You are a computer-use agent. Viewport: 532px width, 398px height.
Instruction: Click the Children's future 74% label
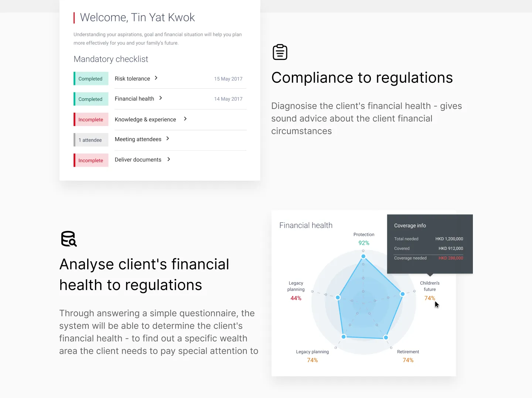click(430, 298)
